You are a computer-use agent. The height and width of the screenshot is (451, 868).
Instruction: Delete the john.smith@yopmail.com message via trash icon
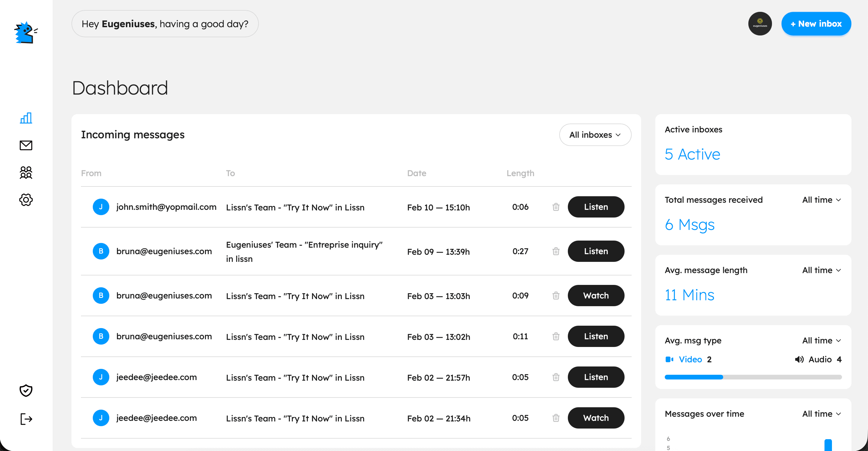point(556,207)
